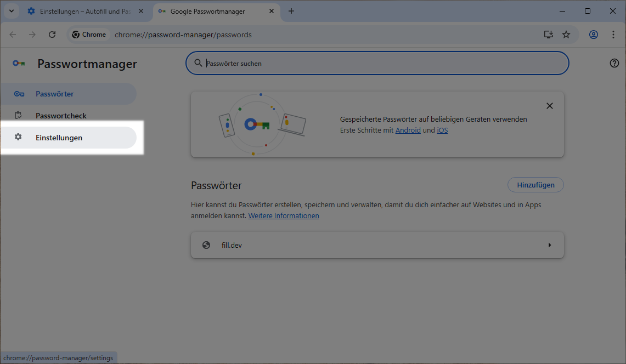This screenshot has width=626, height=364.
Task: Click the install app icon in address bar
Action: pyautogui.click(x=549, y=35)
